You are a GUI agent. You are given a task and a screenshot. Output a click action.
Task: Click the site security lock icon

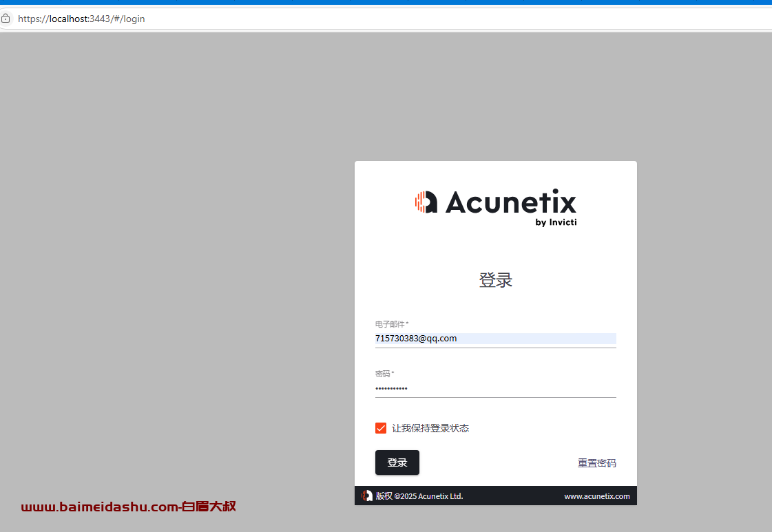click(6, 19)
